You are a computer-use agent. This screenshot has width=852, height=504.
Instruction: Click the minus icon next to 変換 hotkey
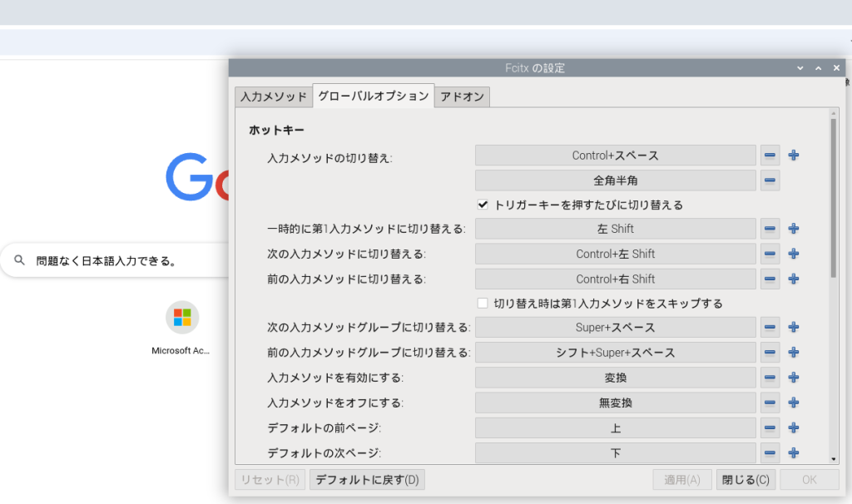(x=770, y=378)
